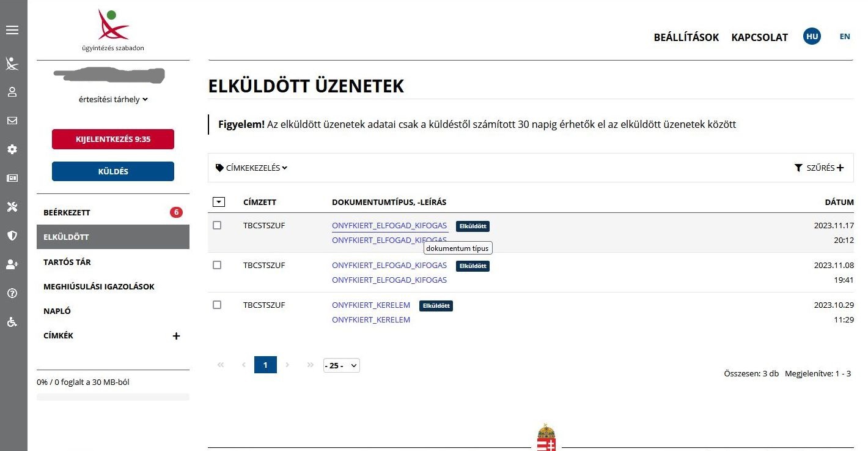Open the ONYFKIERT_KERELEM document link
This screenshot has height=451, width=868.
coord(371,305)
